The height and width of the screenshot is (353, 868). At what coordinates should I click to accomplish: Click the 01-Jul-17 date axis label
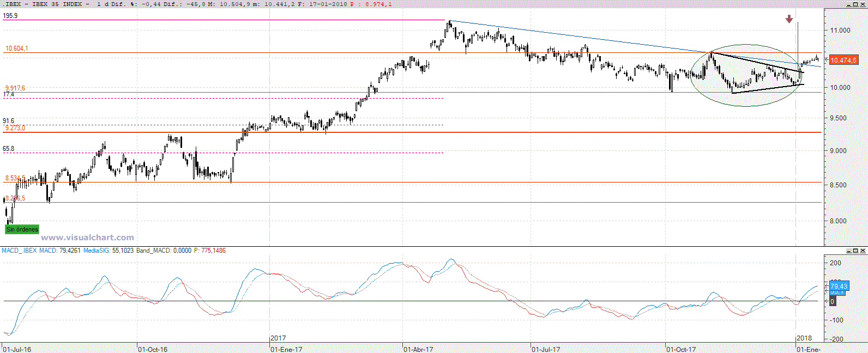546,349
